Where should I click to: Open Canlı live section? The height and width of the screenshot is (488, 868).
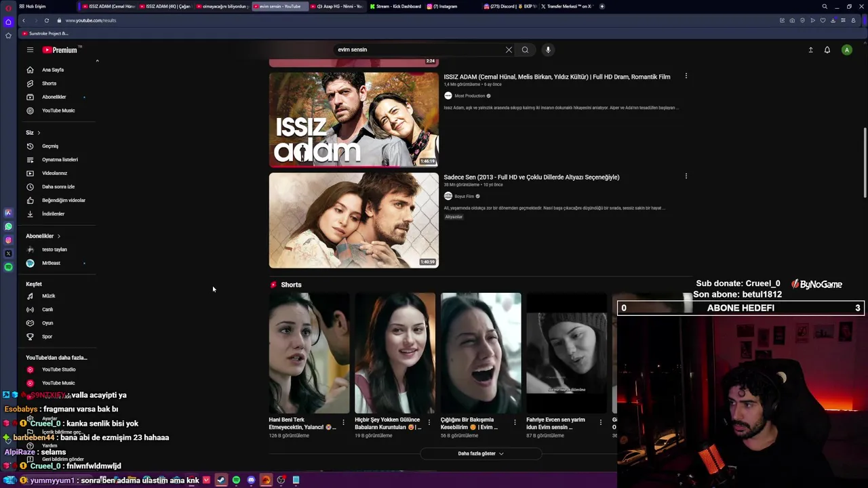[47, 309]
